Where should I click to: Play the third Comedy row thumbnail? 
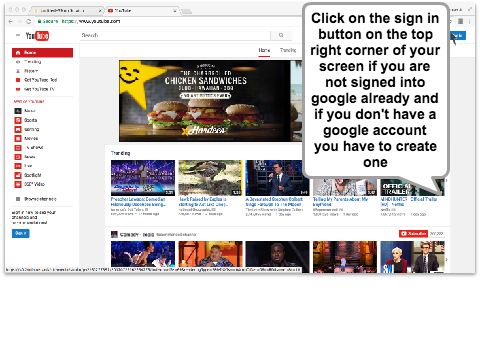[277, 254]
